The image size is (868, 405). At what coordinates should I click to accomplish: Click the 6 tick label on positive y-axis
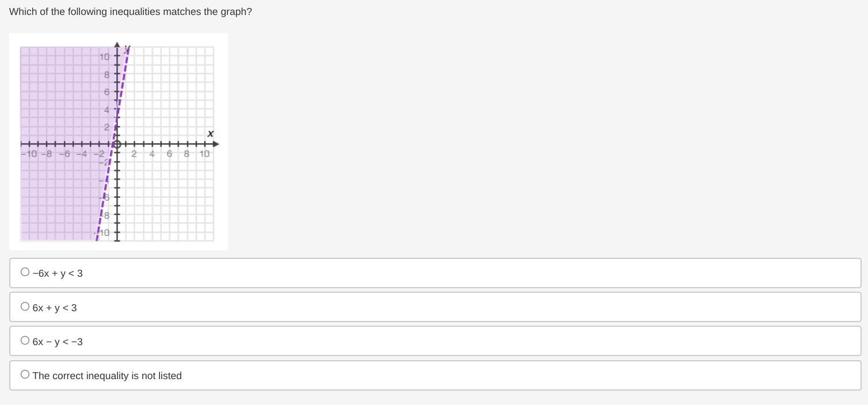(106, 92)
